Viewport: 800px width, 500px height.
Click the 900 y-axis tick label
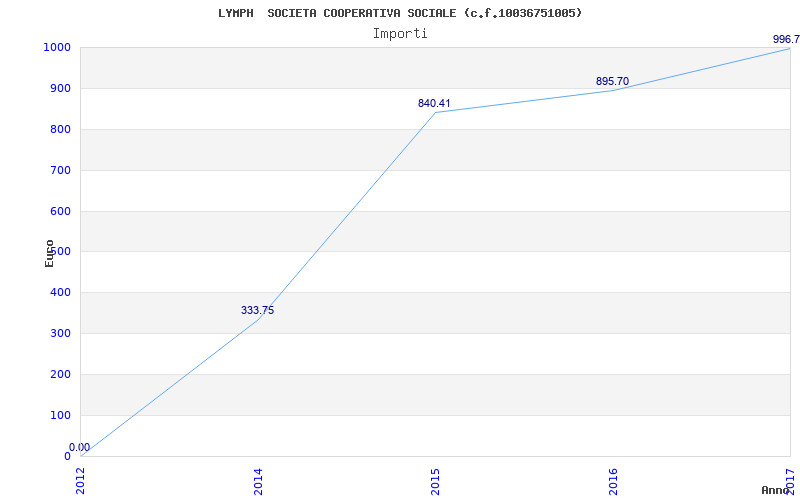[60, 88]
